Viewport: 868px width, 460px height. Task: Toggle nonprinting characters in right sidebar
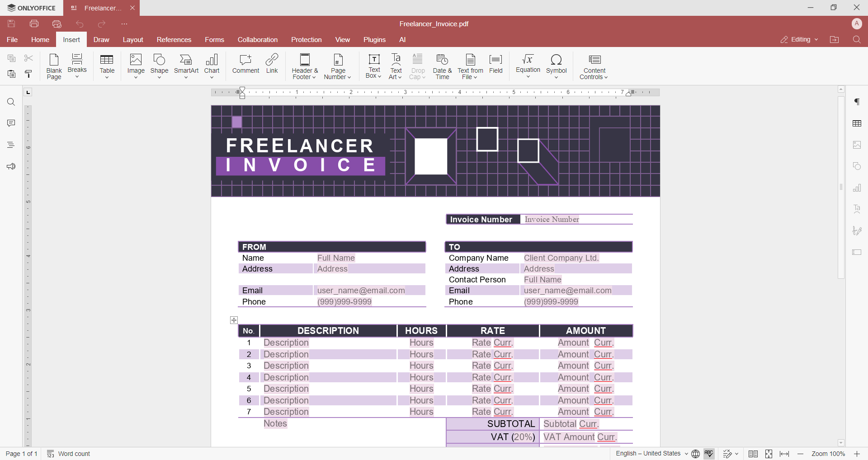tap(857, 102)
